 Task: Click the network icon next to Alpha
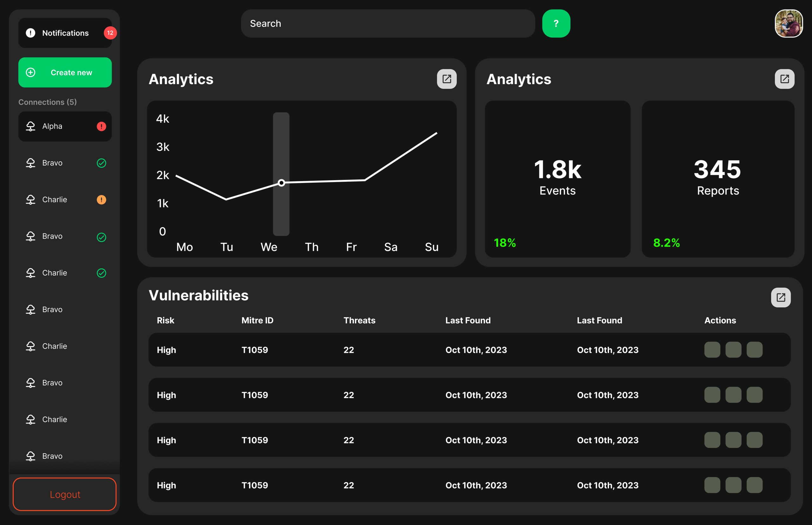point(31,127)
